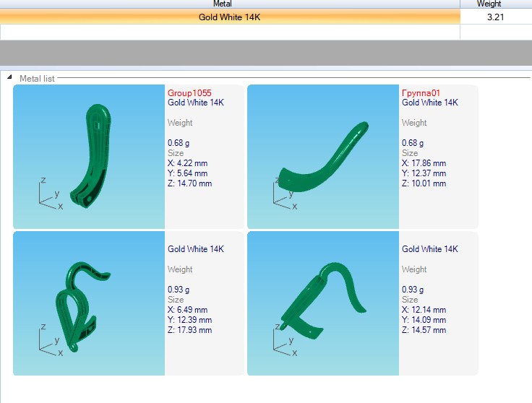Select the 6.49 mm wide hook preview
Screen dimensions: 532x403
pos(89,303)
